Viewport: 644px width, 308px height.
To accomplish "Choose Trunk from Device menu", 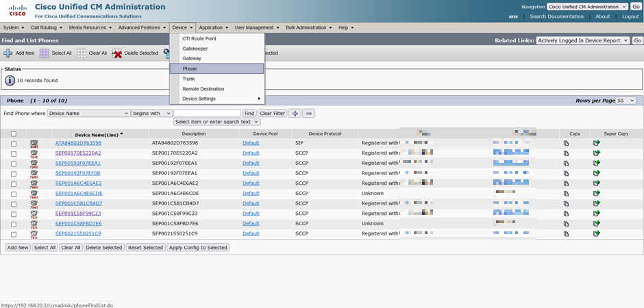I will pyautogui.click(x=217, y=79).
